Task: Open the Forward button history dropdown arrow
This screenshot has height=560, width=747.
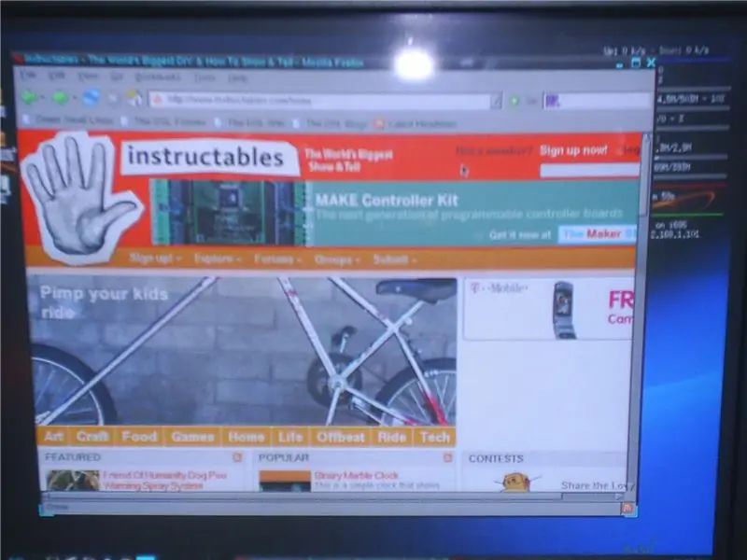Action: pos(74,98)
